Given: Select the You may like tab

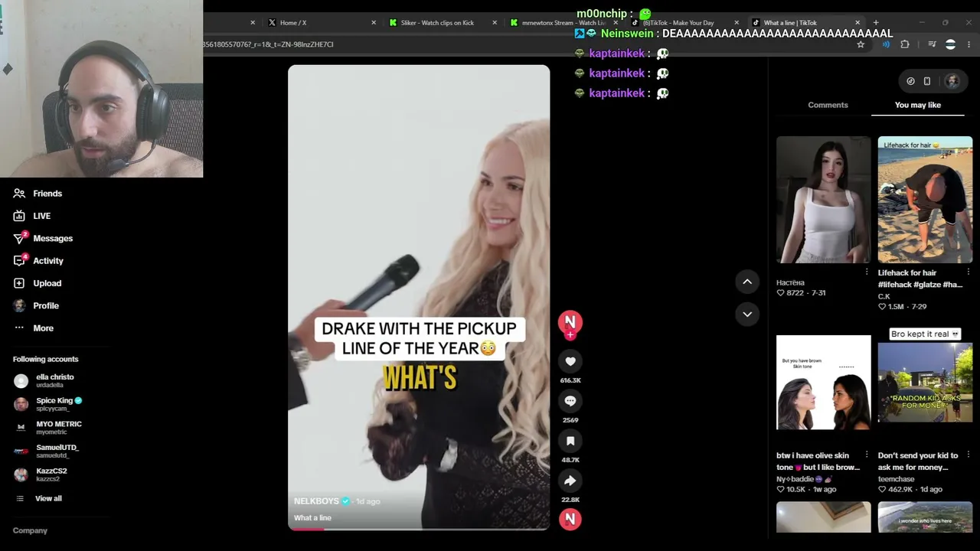Looking at the screenshot, I should 917,105.
